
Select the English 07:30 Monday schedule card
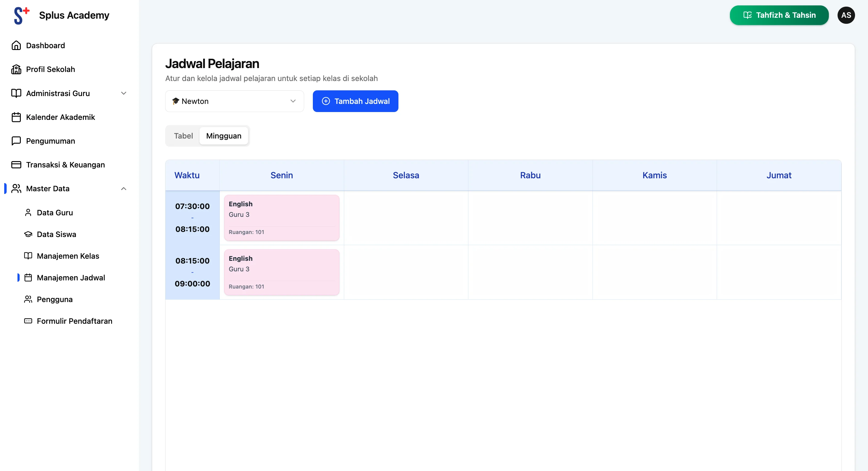pyautogui.click(x=282, y=217)
